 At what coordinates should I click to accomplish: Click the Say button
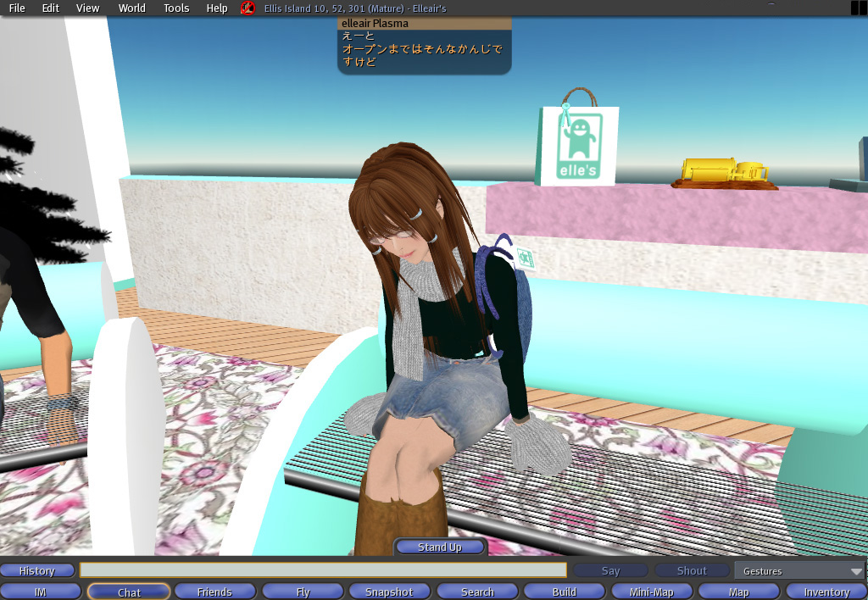pyautogui.click(x=610, y=570)
